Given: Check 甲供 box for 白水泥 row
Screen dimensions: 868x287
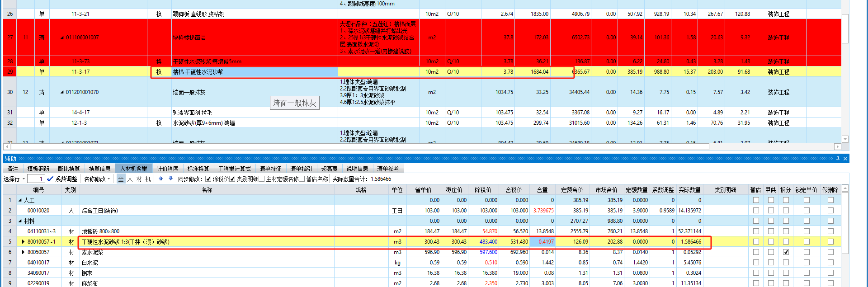Looking at the screenshot, I should [x=771, y=263].
